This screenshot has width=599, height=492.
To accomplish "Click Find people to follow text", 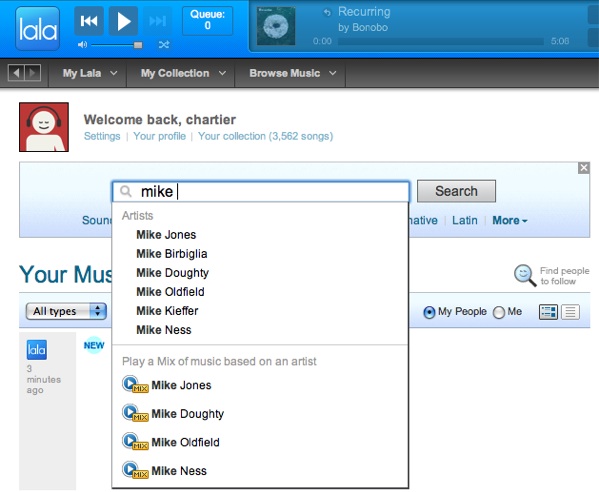I will coord(564,276).
